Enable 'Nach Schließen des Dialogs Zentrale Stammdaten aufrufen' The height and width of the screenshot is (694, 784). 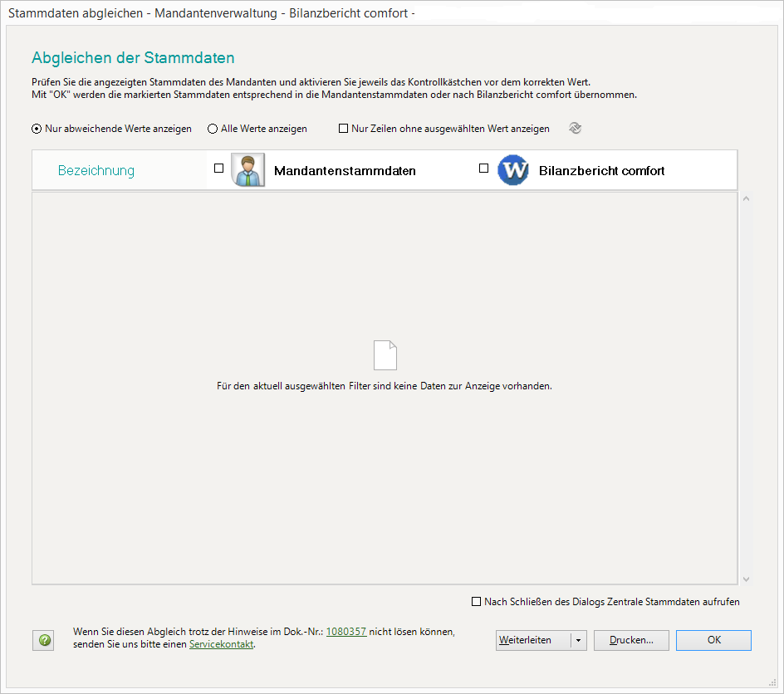476,602
